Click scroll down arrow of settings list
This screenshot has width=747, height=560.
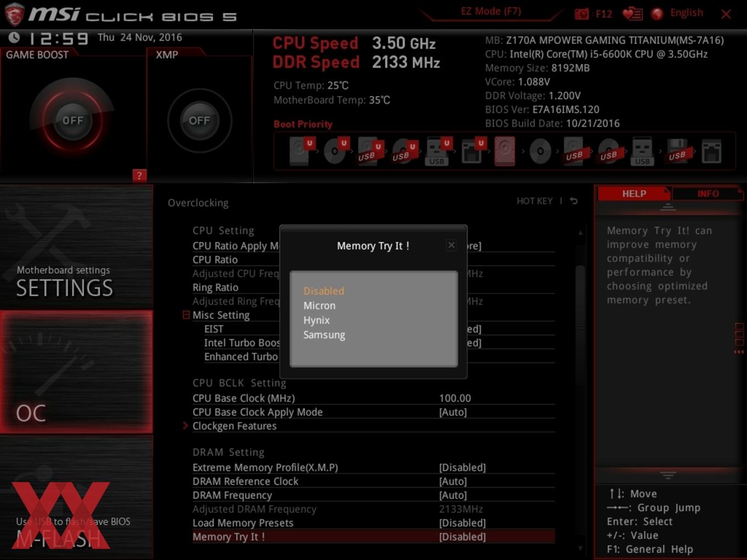(581, 547)
